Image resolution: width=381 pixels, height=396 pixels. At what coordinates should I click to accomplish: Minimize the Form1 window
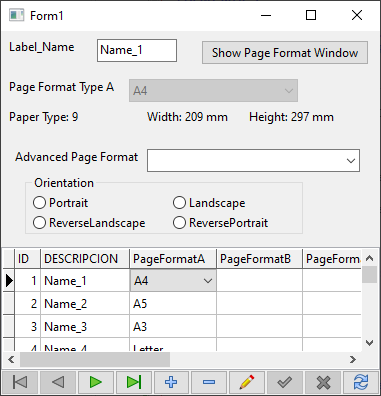coord(266,15)
